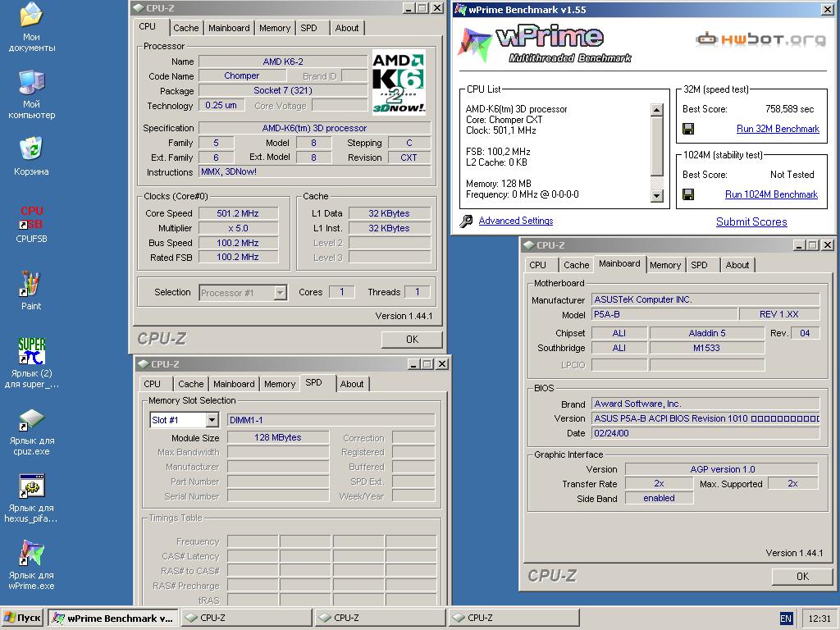
Task: Click the Core Speed 501.2 MHz field
Action: tap(239, 213)
